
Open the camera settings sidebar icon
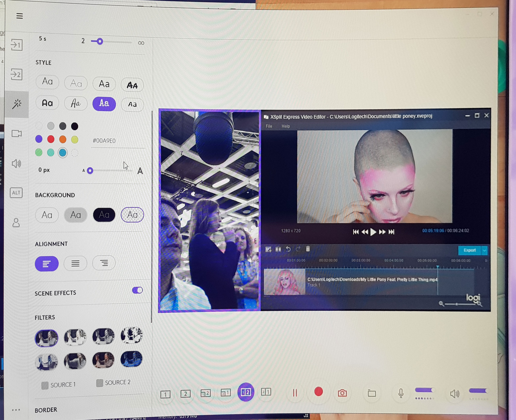click(17, 133)
